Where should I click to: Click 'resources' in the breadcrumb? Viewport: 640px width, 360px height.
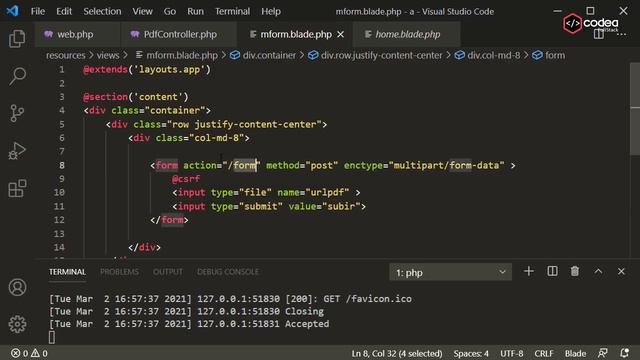65,55
